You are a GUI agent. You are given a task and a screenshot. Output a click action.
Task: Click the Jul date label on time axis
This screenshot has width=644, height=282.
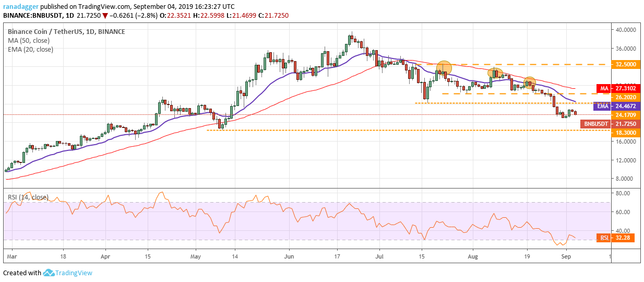click(379, 257)
